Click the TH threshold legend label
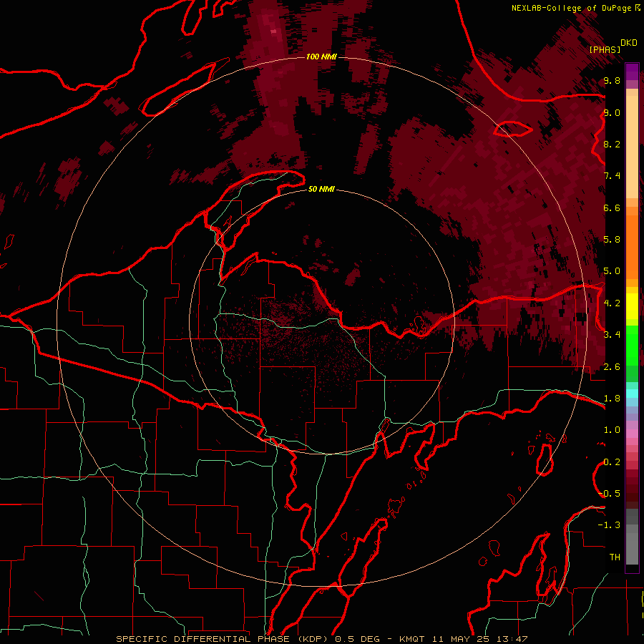This screenshot has height=644, width=644. 615,557
